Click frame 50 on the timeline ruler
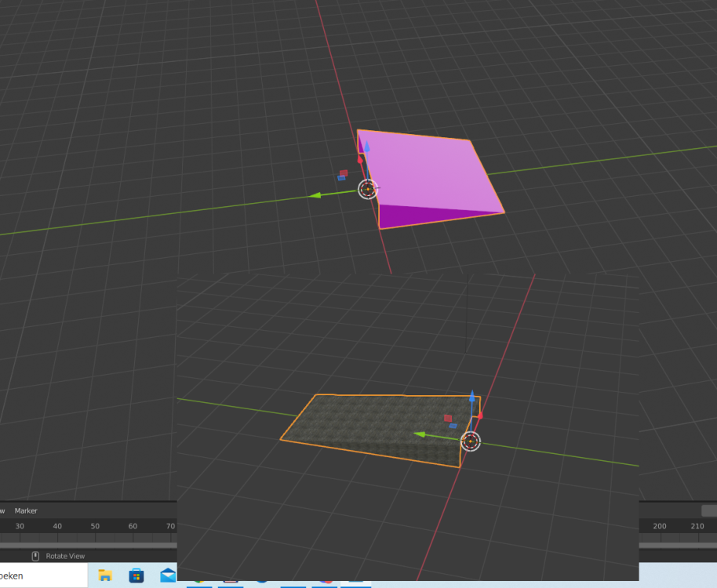This screenshot has width=717, height=588. point(95,526)
